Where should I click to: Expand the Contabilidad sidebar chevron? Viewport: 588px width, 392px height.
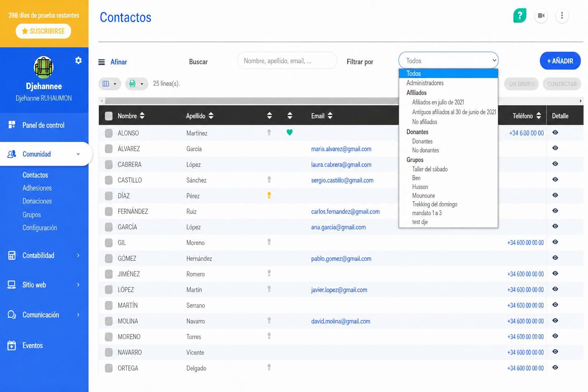[78, 255]
